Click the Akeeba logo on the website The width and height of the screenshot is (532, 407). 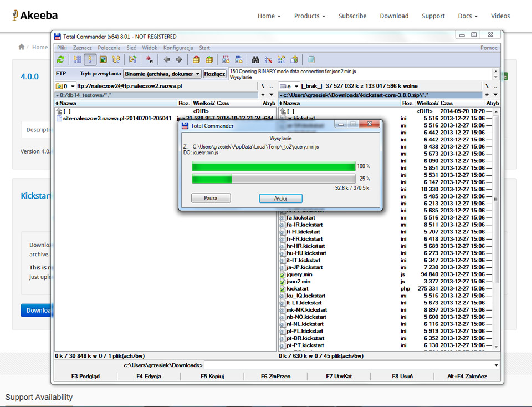35,16
